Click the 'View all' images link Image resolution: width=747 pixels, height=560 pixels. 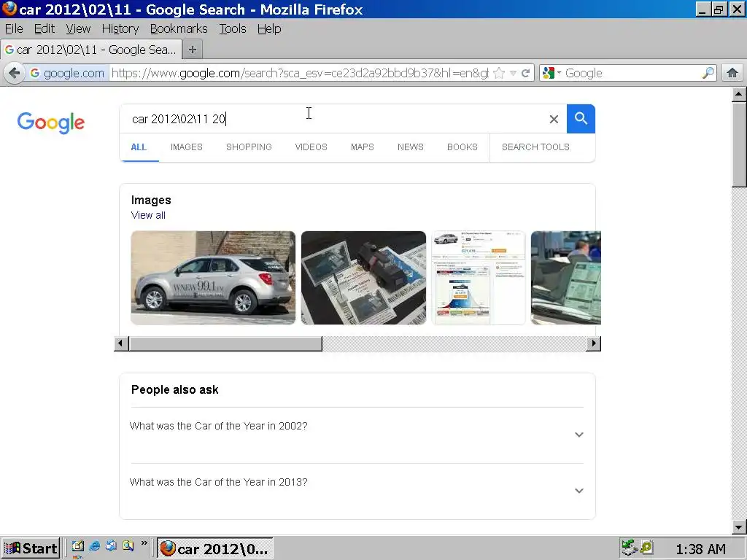tap(148, 215)
